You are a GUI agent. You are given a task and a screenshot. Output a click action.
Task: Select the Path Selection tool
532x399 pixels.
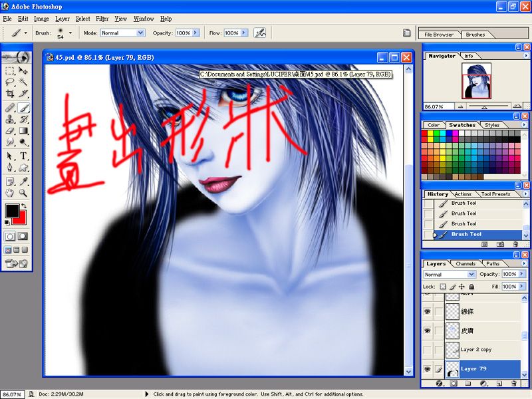coord(10,156)
